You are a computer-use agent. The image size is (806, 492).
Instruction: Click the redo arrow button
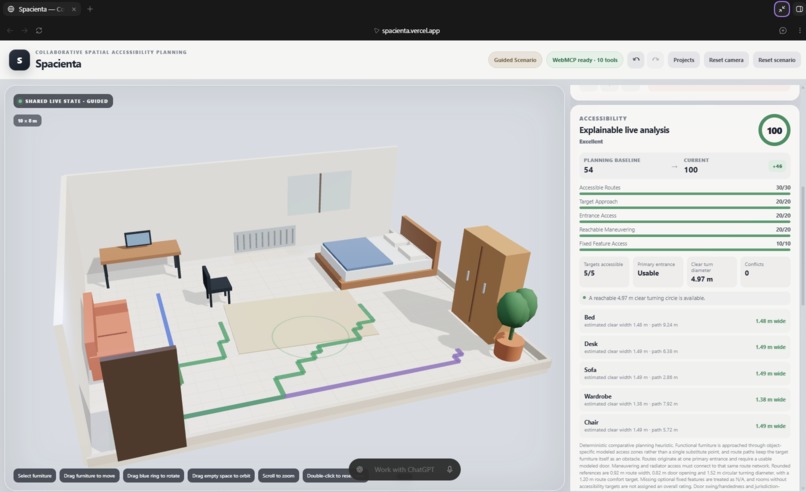click(x=655, y=60)
